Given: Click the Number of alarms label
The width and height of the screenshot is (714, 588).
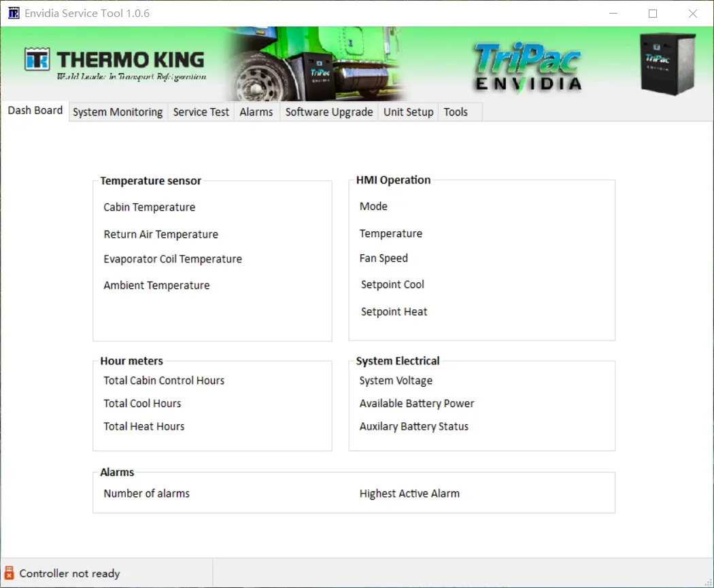Looking at the screenshot, I should click(x=147, y=494).
